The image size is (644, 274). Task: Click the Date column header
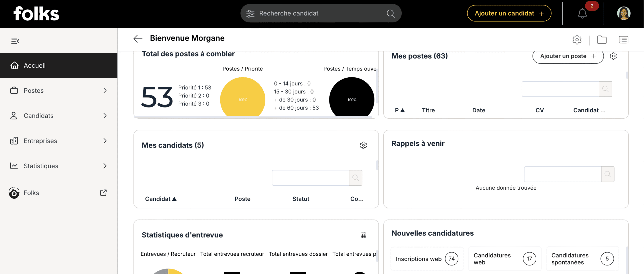pos(478,110)
